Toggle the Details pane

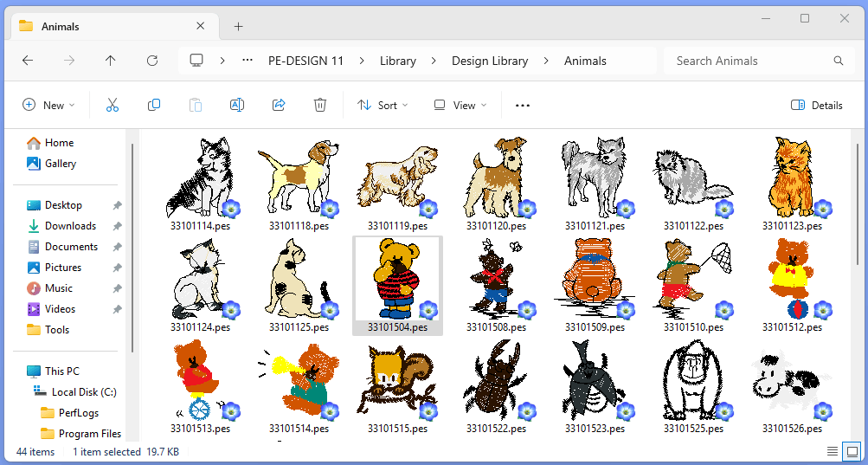pyautogui.click(x=817, y=106)
